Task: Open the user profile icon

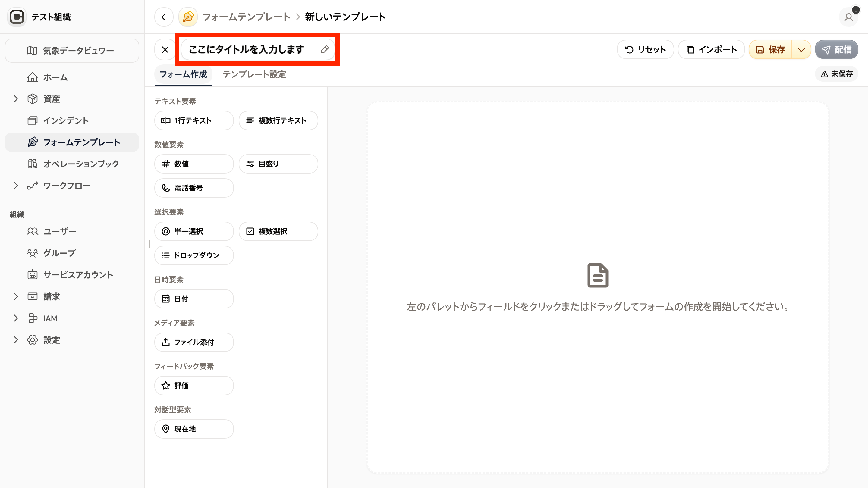Action: tap(848, 17)
